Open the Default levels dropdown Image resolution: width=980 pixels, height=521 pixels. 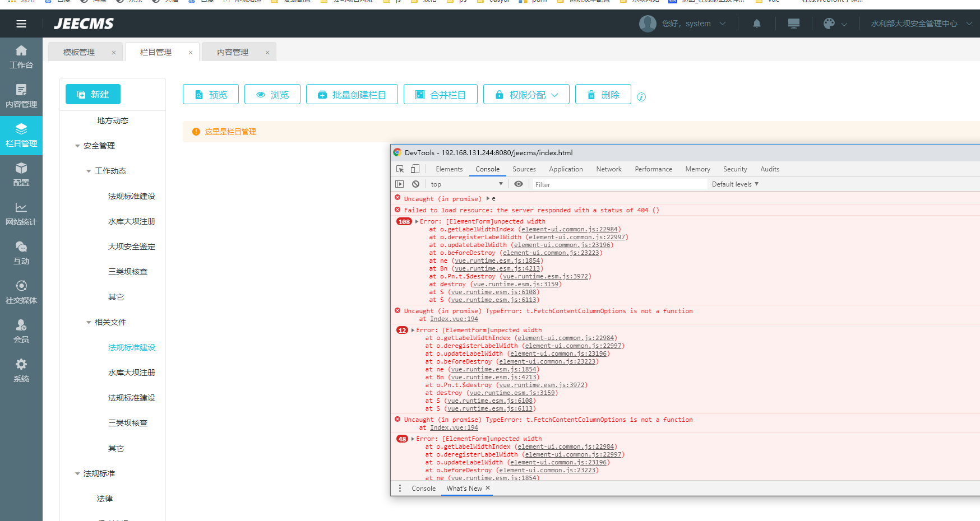click(x=734, y=184)
